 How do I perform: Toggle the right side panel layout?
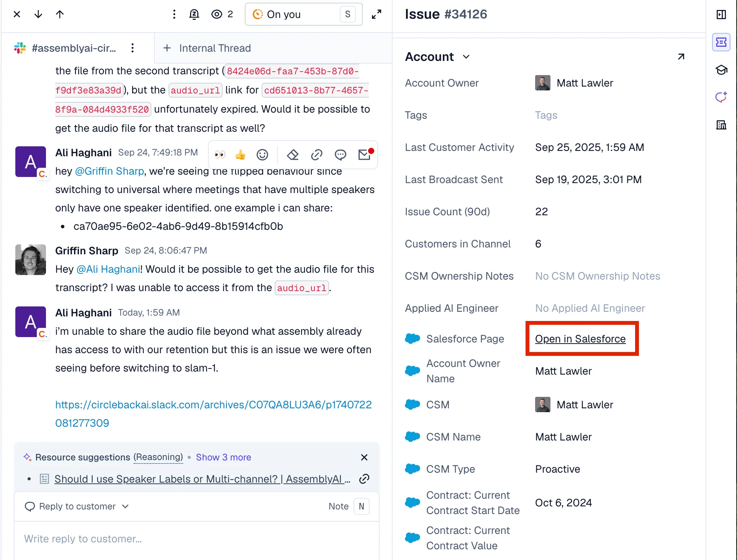721,15
